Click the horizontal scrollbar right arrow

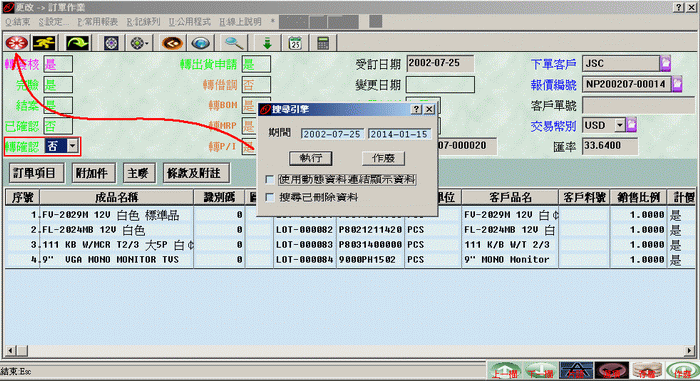tap(690, 351)
